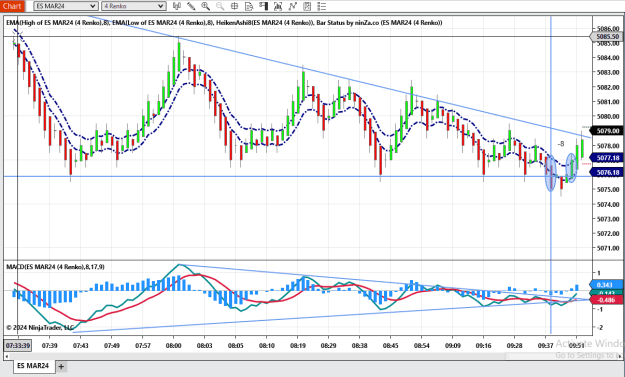625x377 pixels.
Task: Open the Data Series icon
Action: tap(278, 6)
